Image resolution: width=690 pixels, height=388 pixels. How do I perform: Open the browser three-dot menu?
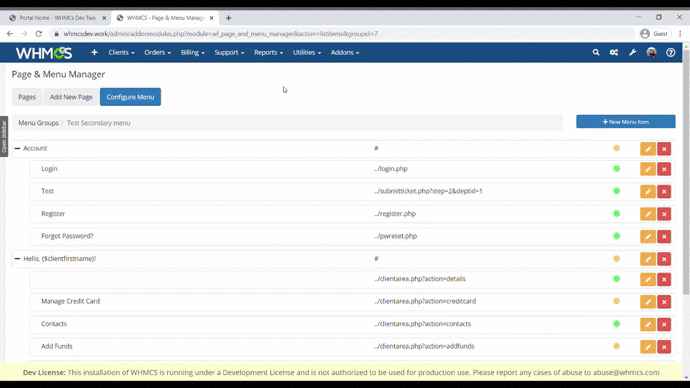click(x=680, y=33)
